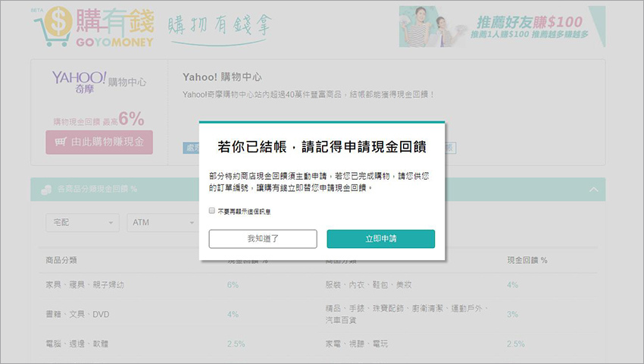Screen dimensions: 644x364
Task: Click the 家電、視聽、電玩 row
Action: click(357, 344)
